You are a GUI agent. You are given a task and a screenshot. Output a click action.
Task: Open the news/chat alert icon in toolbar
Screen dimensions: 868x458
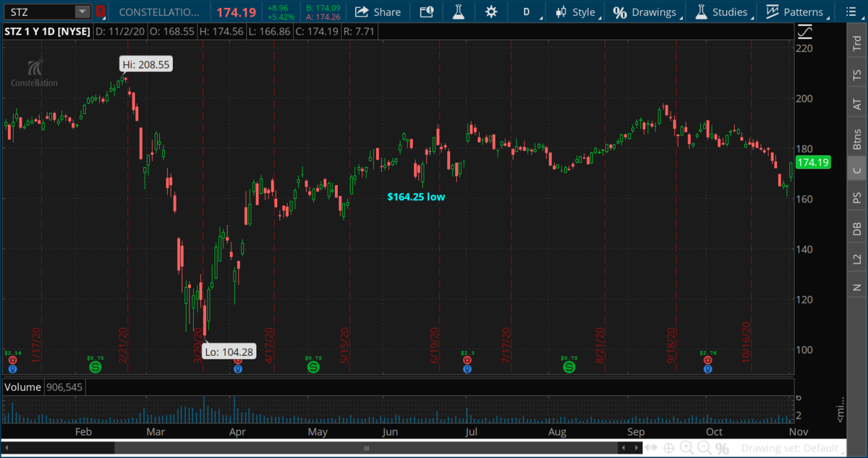(427, 12)
